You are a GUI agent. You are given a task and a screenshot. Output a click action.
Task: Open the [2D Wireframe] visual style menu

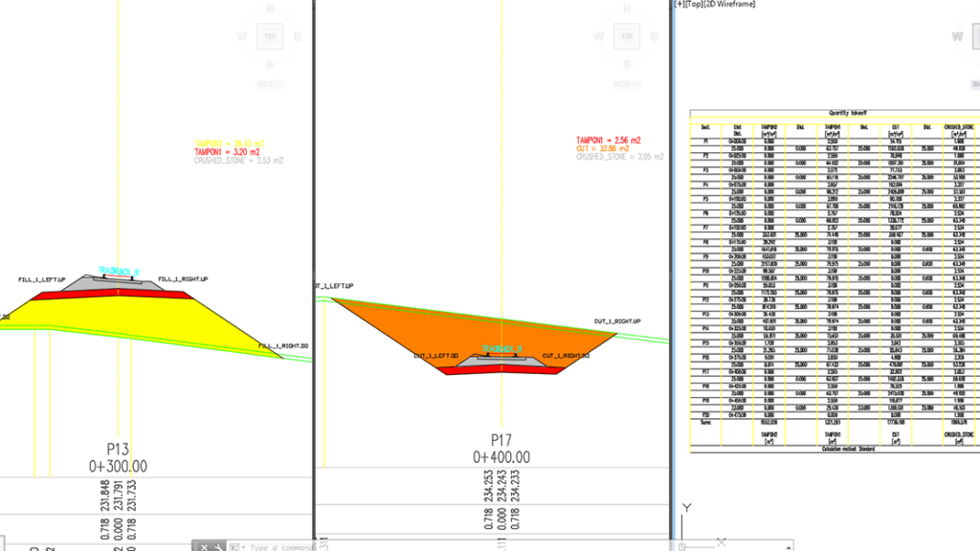[733, 5]
